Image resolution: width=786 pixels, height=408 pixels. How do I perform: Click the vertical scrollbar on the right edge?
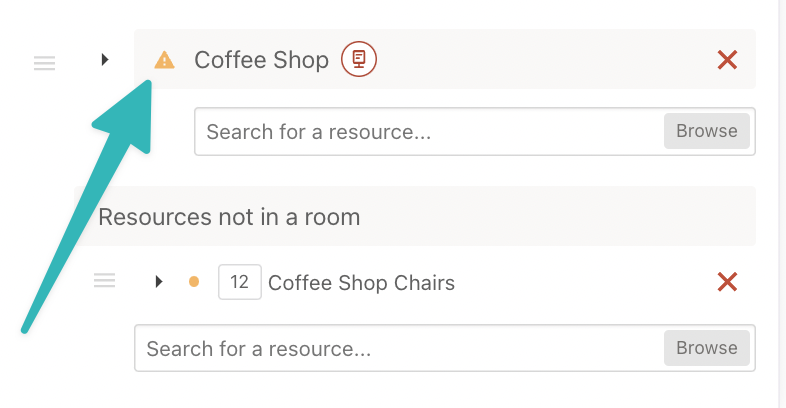pyautogui.click(x=782, y=204)
